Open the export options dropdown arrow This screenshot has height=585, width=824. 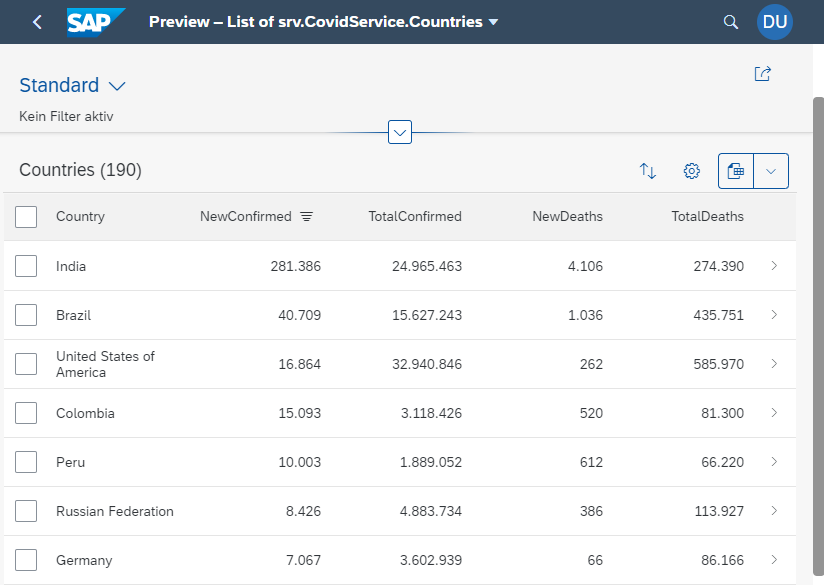[771, 171]
